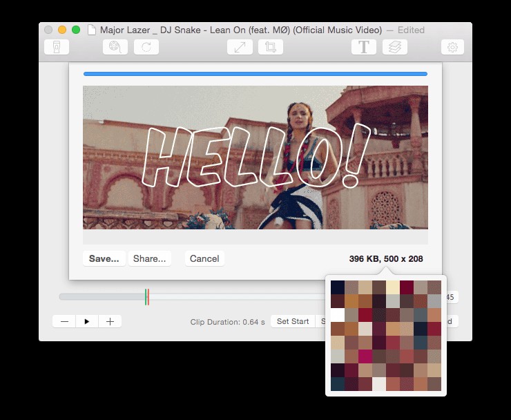The width and height of the screenshot is (511, 420).
Task: Open the gear settings icon
Action: (452, 47)
